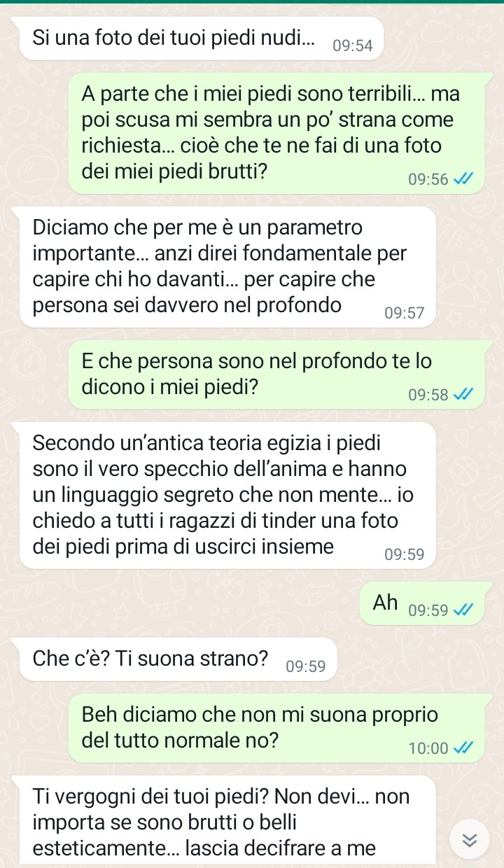Tap the 09:56 timestamp on sent message
Viewport: 504px width, 868px height.
428,179
